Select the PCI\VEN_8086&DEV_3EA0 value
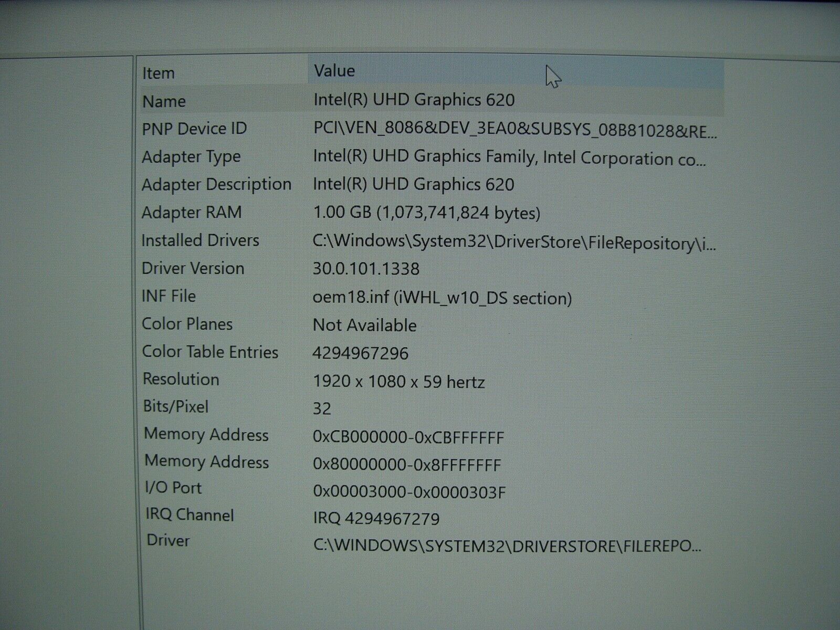840x630 pixels. point(515,129)
